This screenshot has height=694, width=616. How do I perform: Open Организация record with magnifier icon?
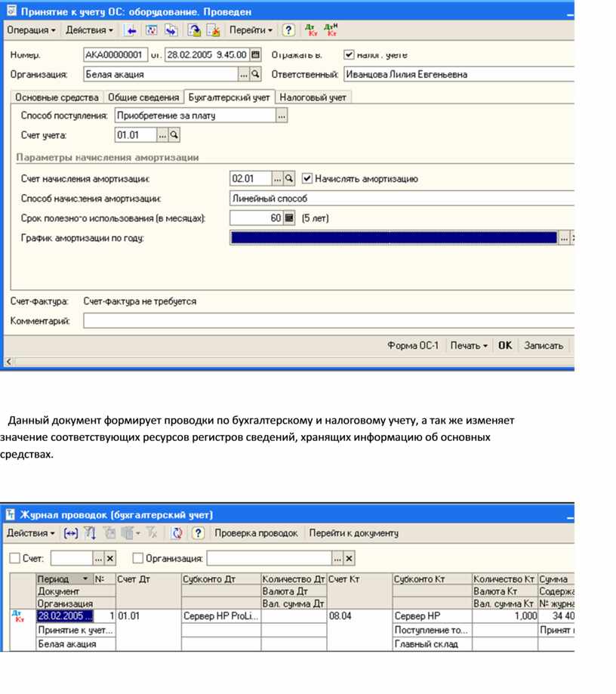click(x=255, y=74)
